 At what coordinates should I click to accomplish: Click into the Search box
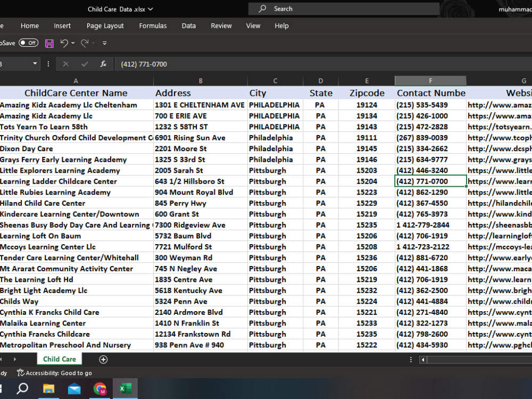[x=344, y=9]
